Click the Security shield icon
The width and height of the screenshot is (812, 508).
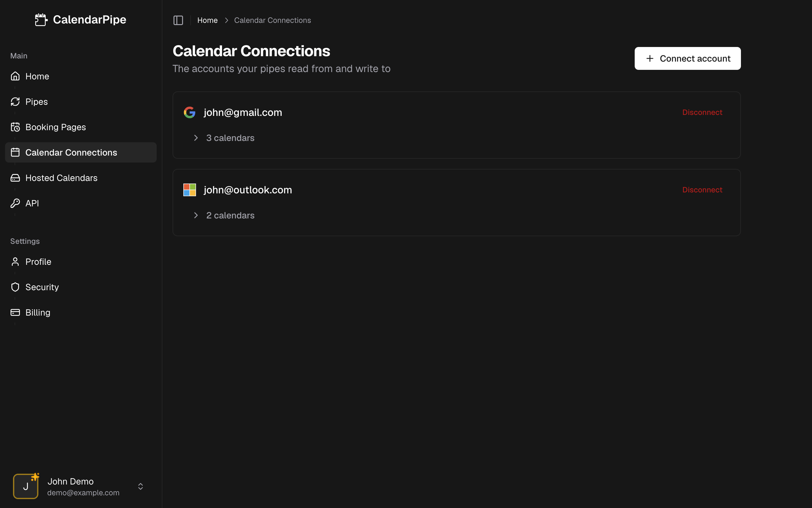click(15, 287)
